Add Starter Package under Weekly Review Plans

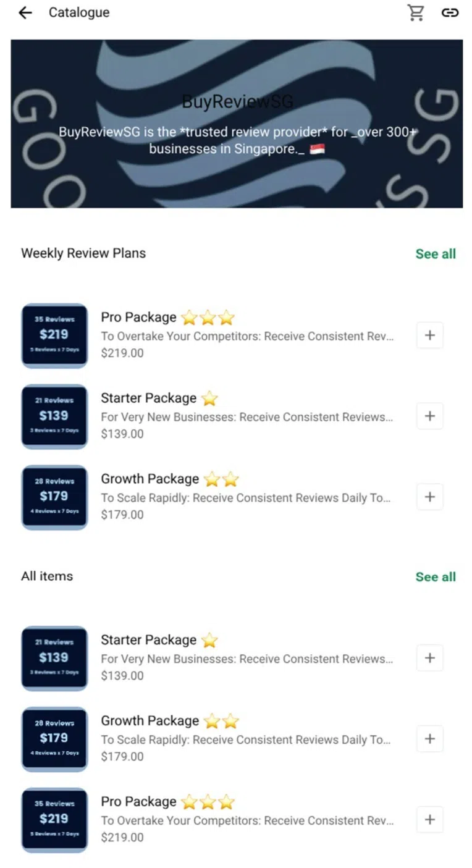point(430,416)
